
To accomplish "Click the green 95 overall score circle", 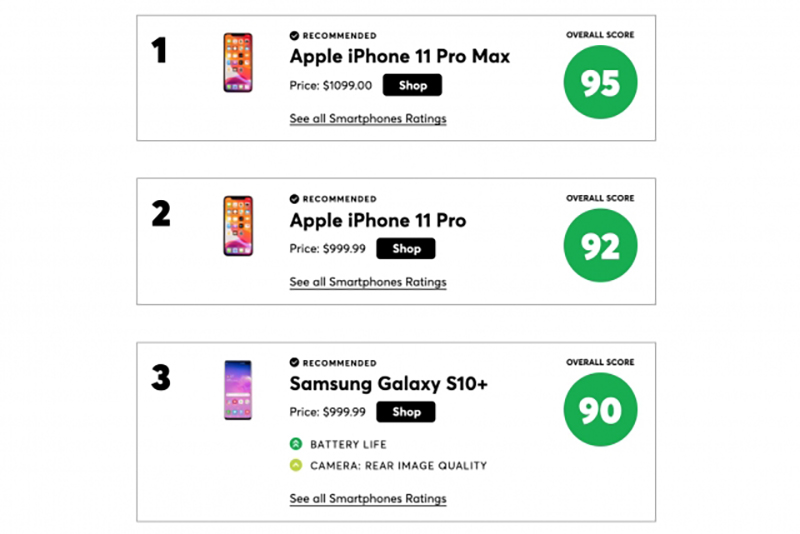I will pyautogui.click(x=600, y=83).
